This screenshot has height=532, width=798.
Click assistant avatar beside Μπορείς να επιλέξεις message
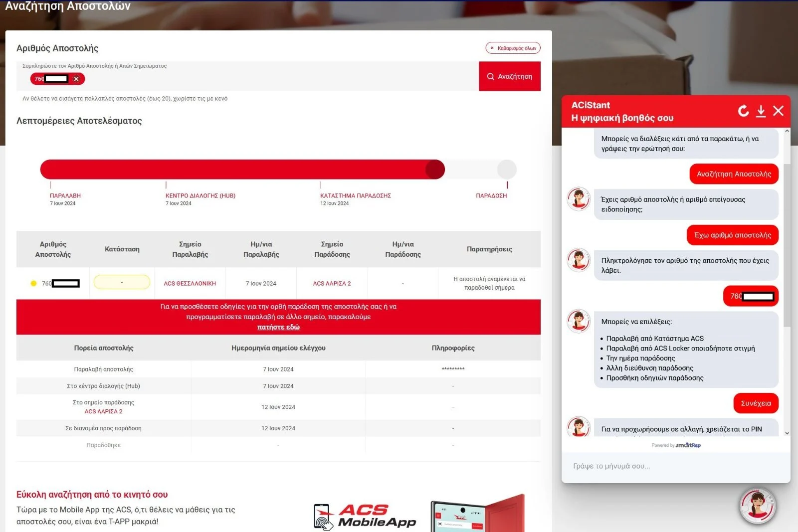pos(579,321)
